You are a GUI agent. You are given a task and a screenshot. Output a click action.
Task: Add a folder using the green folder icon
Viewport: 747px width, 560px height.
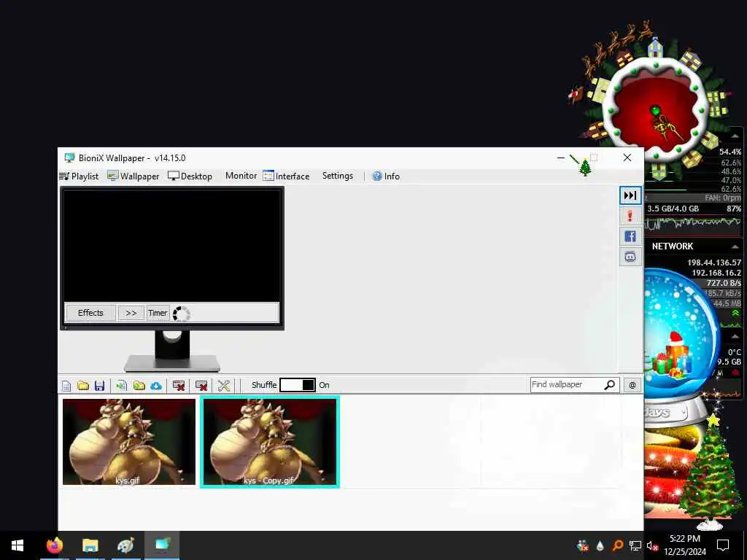[x=139, y=385]
